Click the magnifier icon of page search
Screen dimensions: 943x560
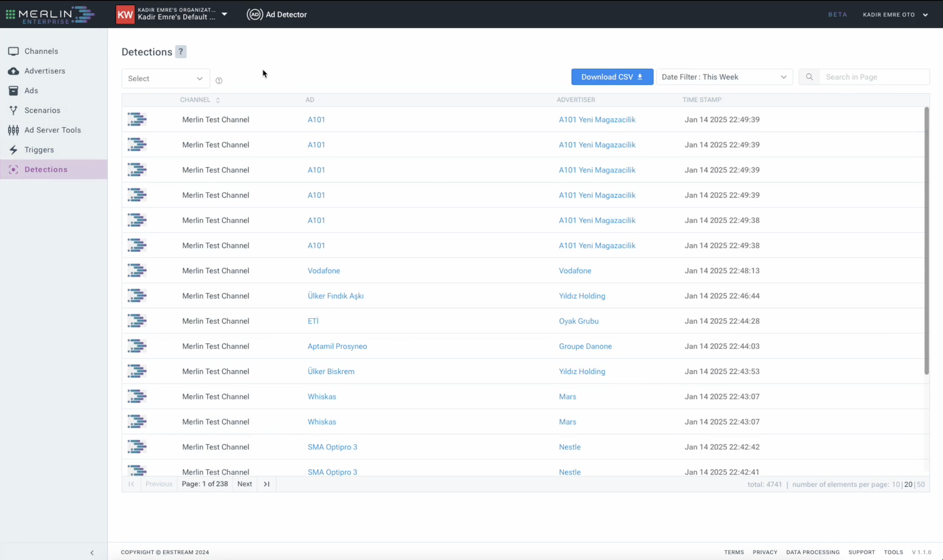tap(809, 77)
